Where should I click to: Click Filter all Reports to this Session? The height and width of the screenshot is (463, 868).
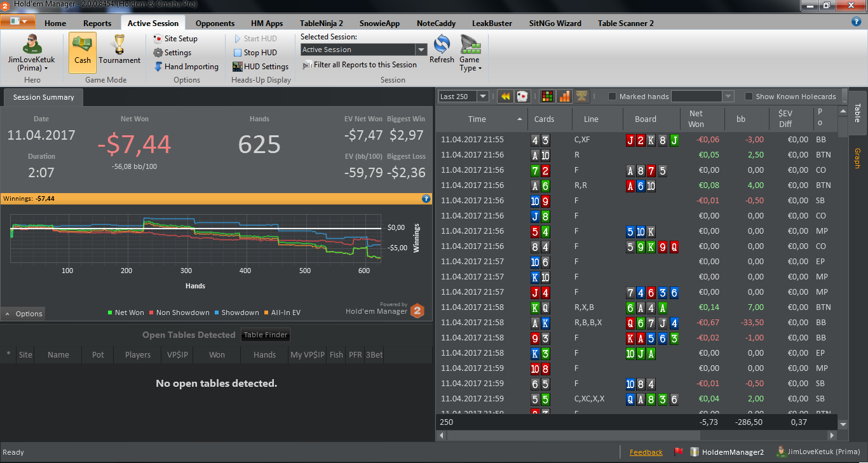[360, 65]
